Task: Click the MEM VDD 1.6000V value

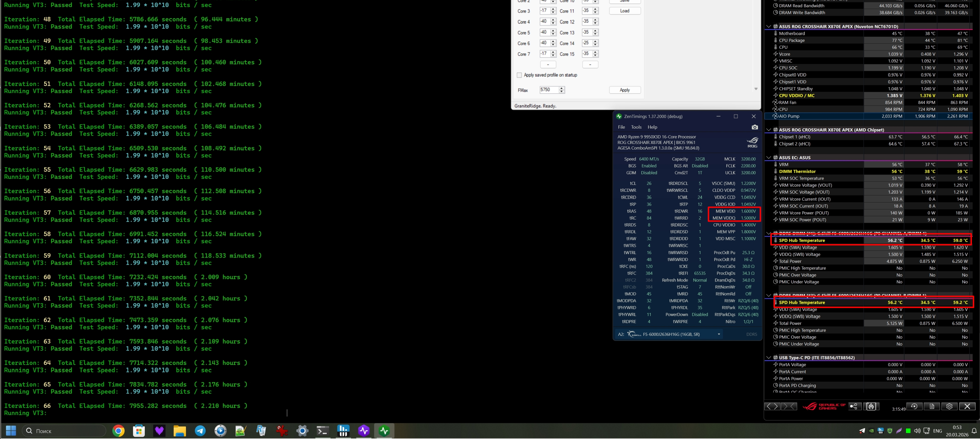Action: (748, 211)
